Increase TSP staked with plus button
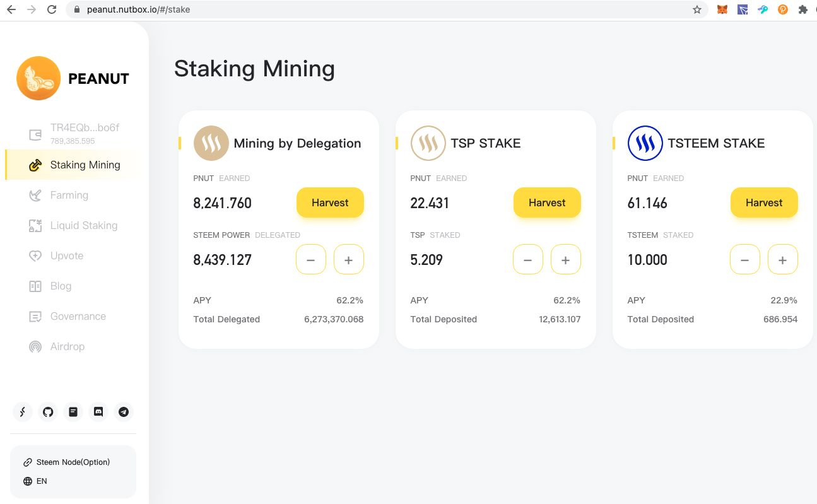817x504 pixels. click(566, 259)
